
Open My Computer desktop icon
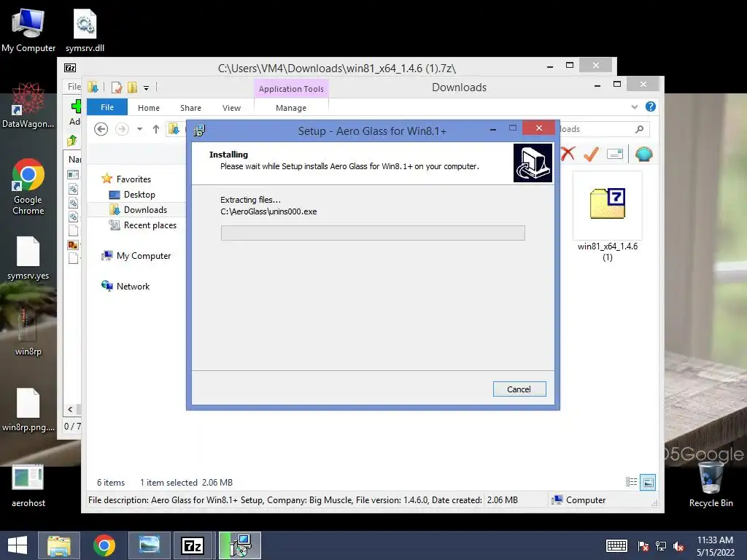pyautogui.click(x=28, y=29)
